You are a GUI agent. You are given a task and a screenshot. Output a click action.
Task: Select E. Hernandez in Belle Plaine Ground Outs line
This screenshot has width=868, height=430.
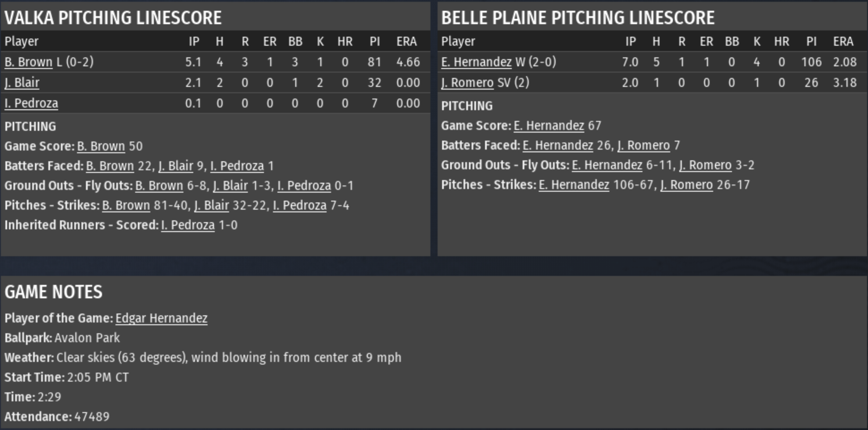pos(607,165)
